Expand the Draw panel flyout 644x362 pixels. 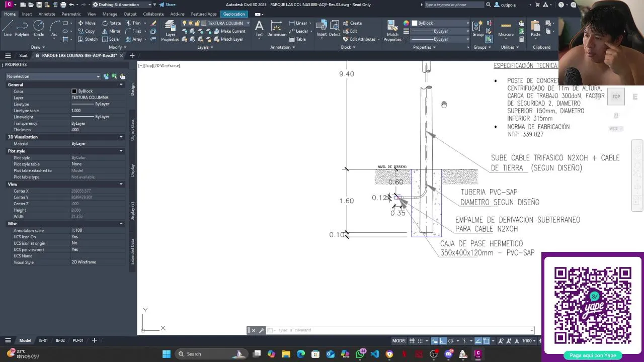(x=38, y=47)
